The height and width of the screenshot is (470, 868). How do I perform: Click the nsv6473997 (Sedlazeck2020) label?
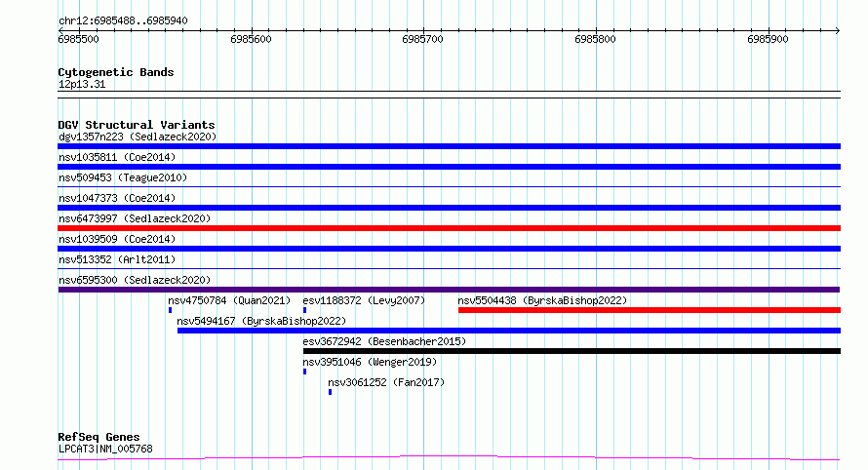pyautogui.click(x=135, y=218)
